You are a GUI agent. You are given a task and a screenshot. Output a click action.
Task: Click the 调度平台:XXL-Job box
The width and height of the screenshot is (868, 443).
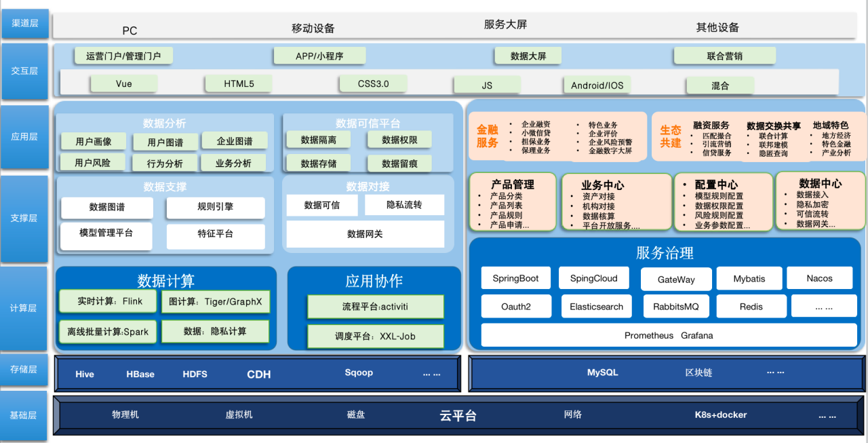pos(376,336)
